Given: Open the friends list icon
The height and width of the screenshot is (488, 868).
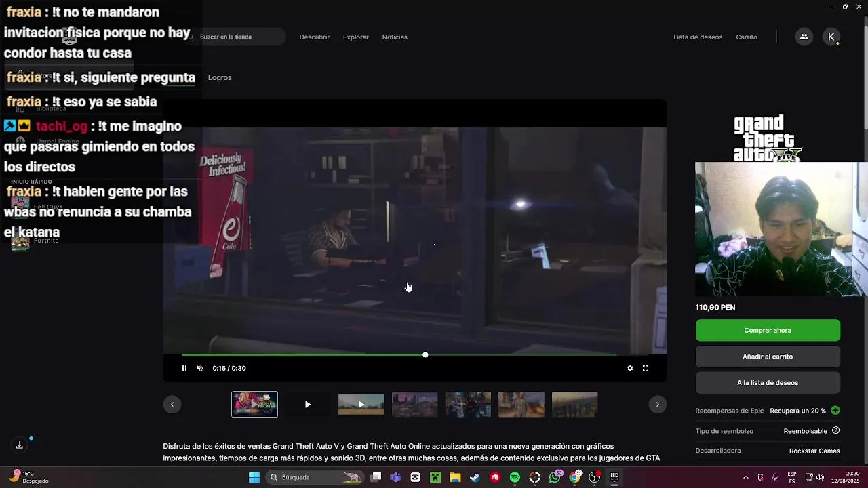Looking at the screenshot, I should tap(804, 37).
